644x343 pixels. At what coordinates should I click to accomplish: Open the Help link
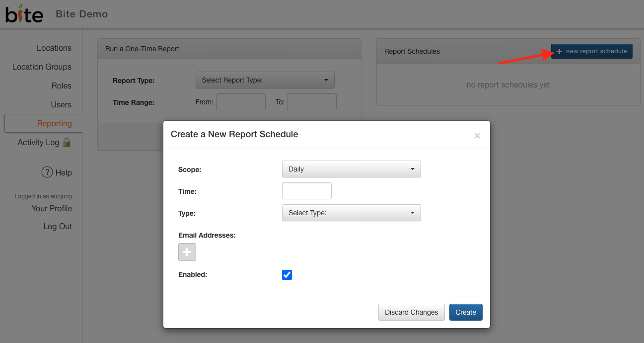click(64, 172)
